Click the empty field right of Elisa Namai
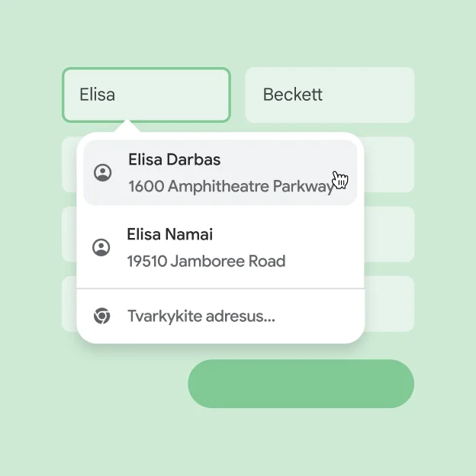The width and height of the screenshot is (476, 476). pos(390,234)
